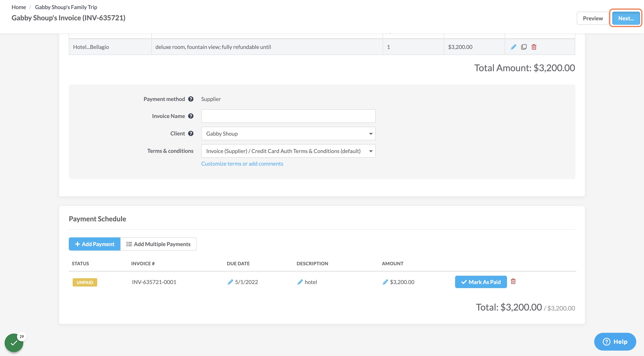This screenshot has height=356, width=644.
Task: Edit payment amount $3,200.00 pencil
Action: [385, 282]
